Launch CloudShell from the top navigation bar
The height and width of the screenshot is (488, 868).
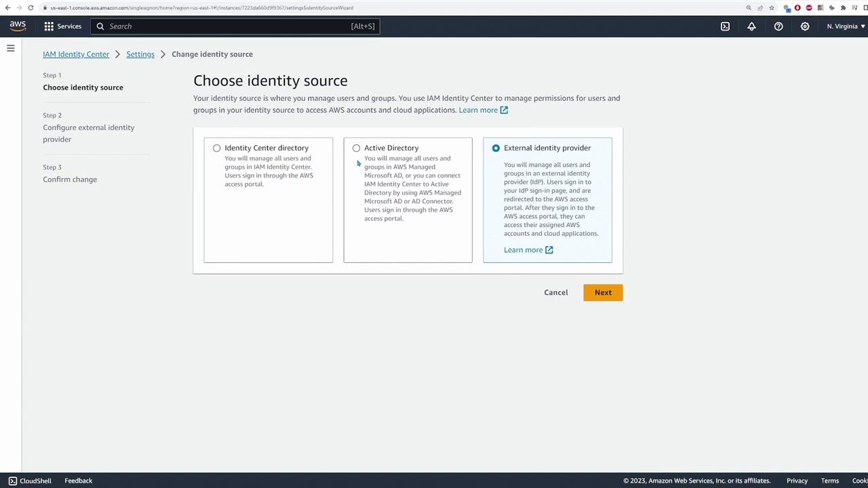click(725, 26)
